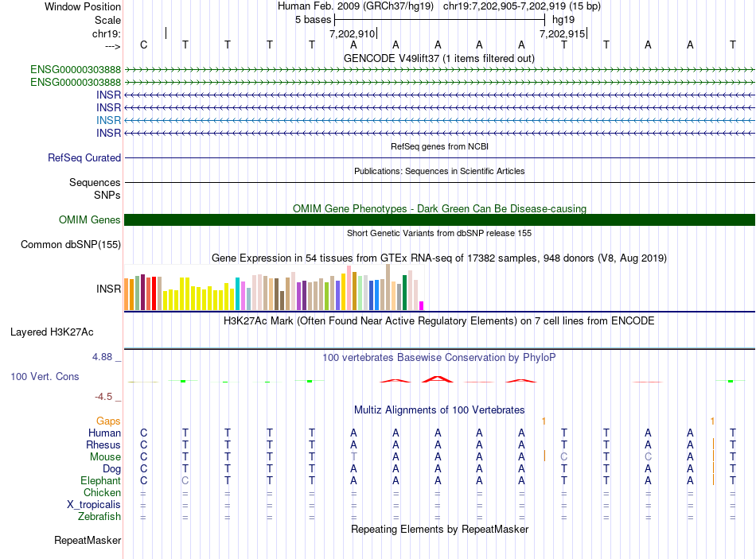Click the '5 bases' scale bar label
Viewport: 756px width, 559px height.
click(x=313, y=20)
